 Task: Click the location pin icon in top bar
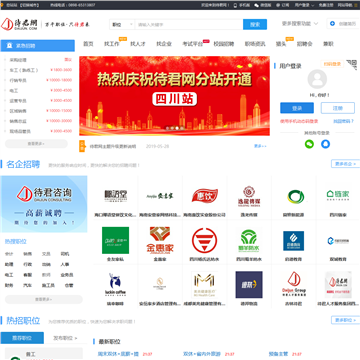(2, 5)
